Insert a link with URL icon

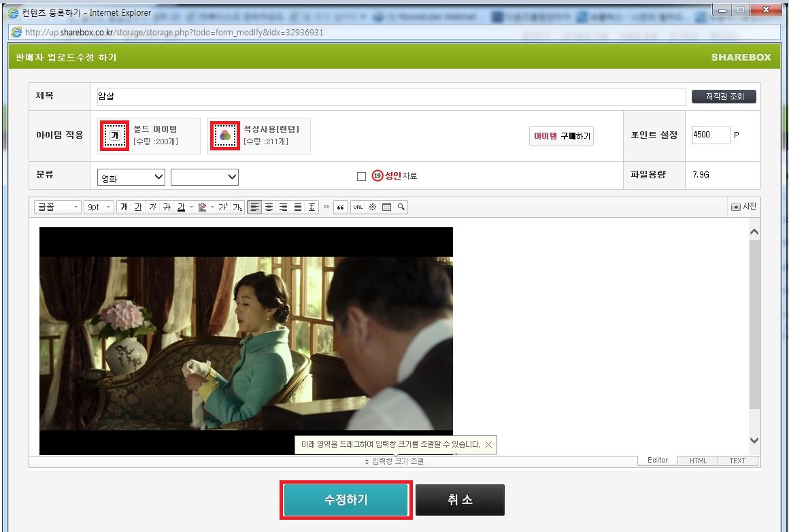point(358,207)
